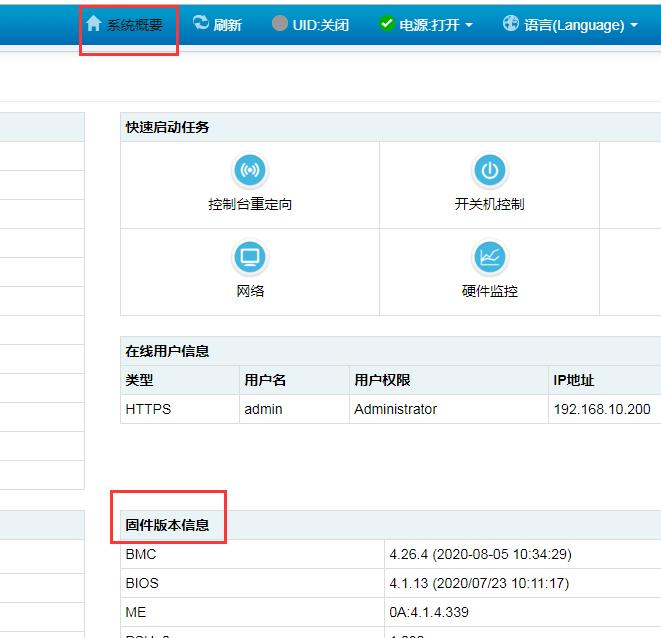This screenshot has height=638, width=661.
Task: Click the grey UID status circle icon
Action: tap(280, 23)
